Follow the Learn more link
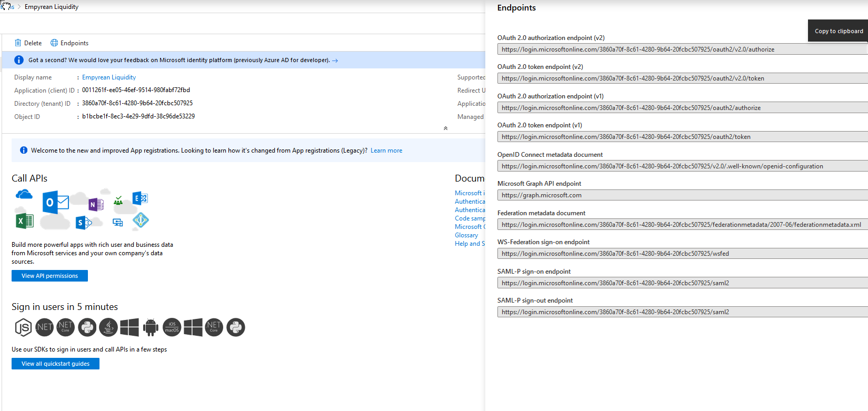868x411 pixels. 386,151
